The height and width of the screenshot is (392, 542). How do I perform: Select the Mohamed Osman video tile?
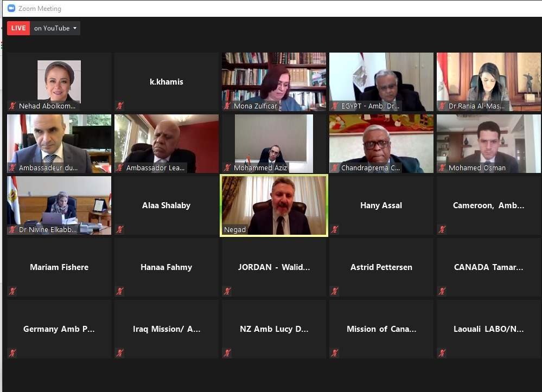(x=489, y=144)
